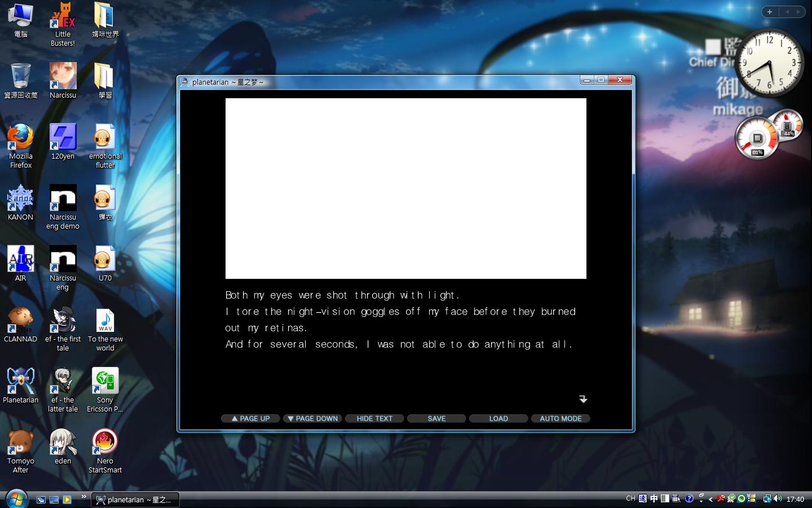Click the LOAD button in planetarian
This screenshot has height=508, width=812.
coord(498,418)
